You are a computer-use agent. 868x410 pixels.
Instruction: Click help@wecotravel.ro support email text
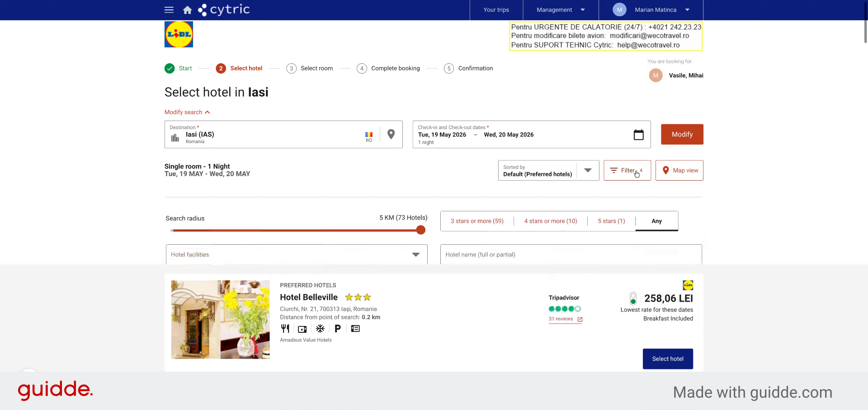pos(648,45)
